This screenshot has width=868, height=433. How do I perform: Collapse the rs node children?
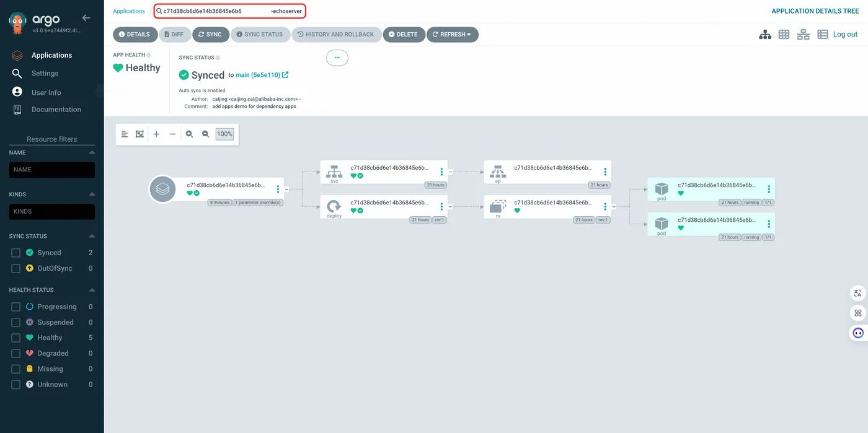pos(614,206)
